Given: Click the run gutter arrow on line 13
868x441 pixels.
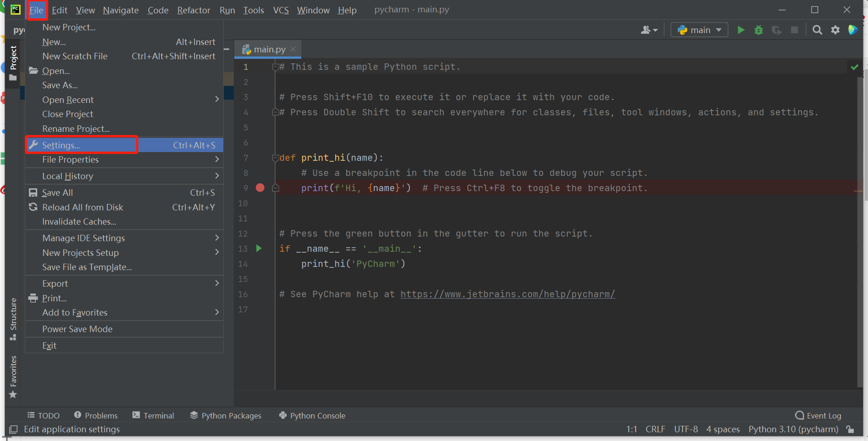Looking at the screenshot, I should [259, 249].
